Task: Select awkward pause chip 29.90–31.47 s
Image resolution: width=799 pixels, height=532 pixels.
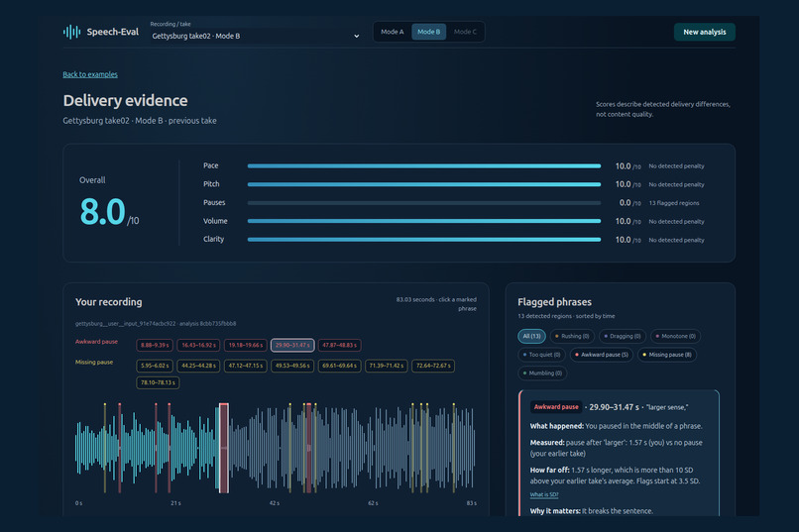Action: pyautogui.click(x=292, y=345)
